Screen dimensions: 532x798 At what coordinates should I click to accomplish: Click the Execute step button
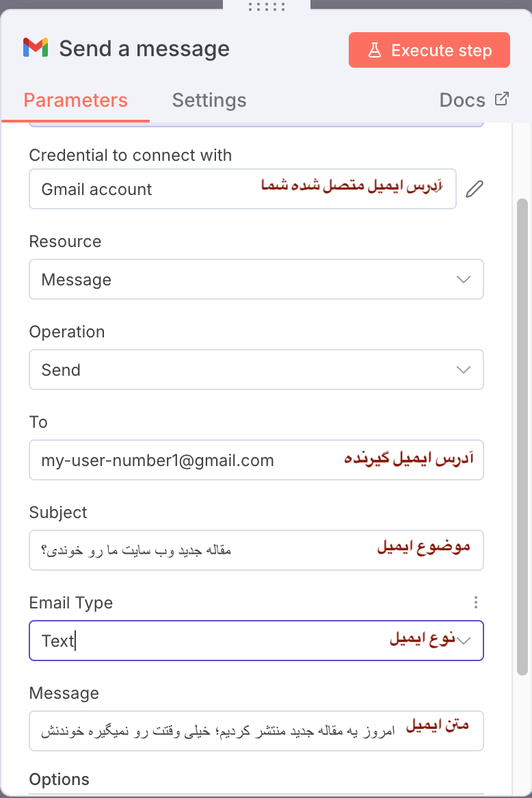(x=429, y=49)
